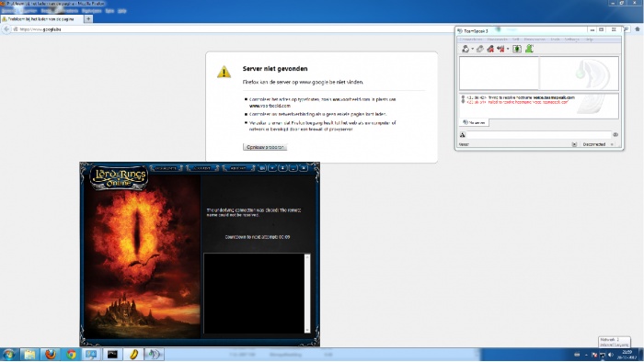Click the first button in LOTRO launcher top bar
Viewport: 644px width, 362px height.
(167, 168)
